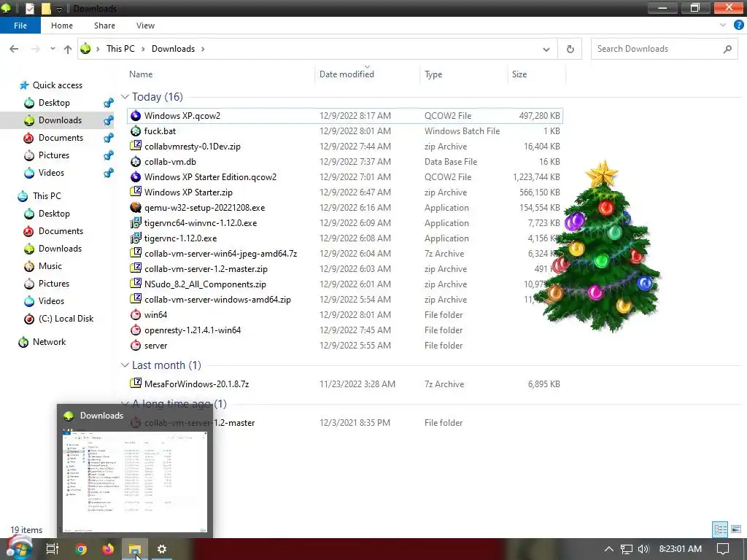Select the Windows XP Starter Edition.qcow2 icon

coord(136,176)
